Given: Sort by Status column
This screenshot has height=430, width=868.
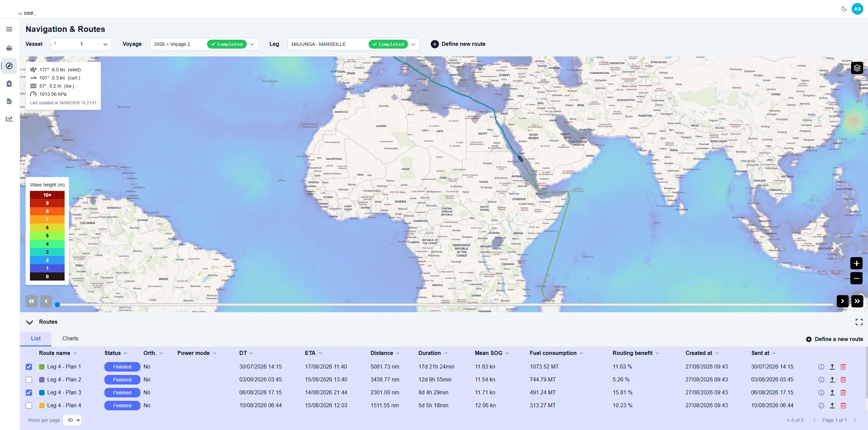Looking at the screenshot, I should (116, 353).
